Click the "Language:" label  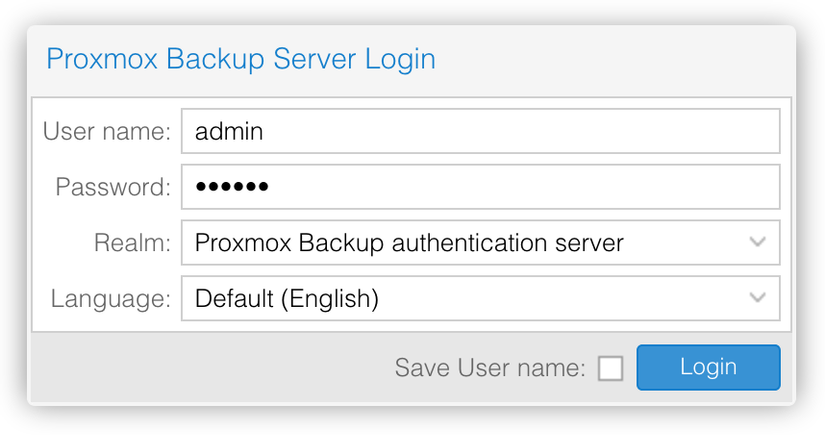tap(111, 298)
